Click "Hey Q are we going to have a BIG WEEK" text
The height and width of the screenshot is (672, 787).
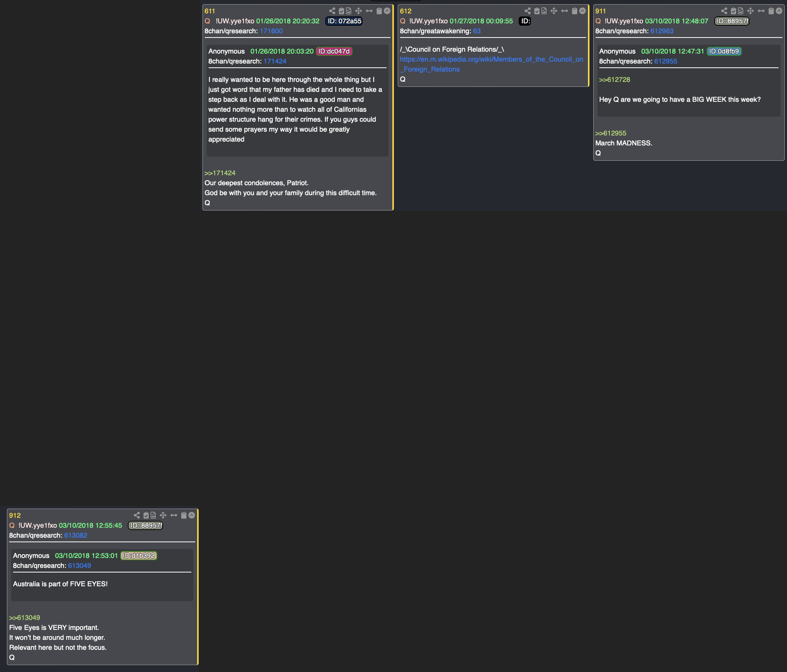(x=663, y=99)
